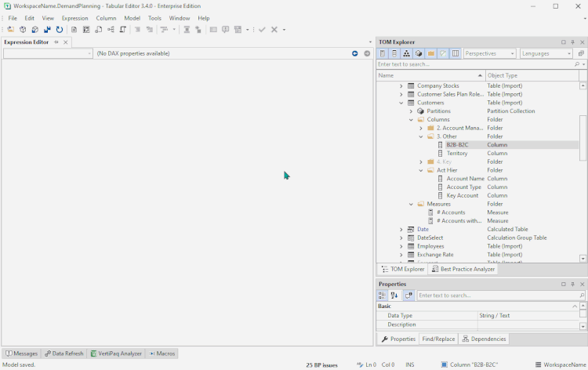This screenshot has width=588, height=370.
Task: Expand the 4. Key folder
Action: tap(421, 162)
